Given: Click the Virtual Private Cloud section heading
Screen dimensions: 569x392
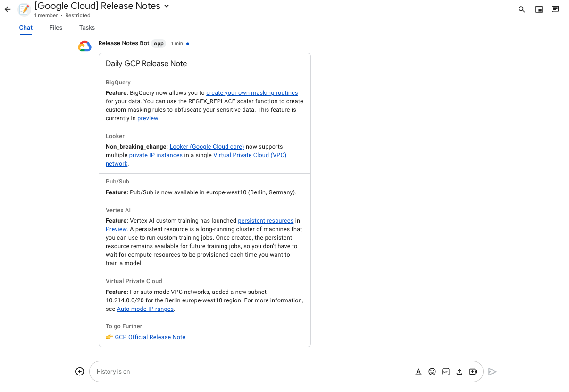Looking at the screenshot, I should click(134, 281).
